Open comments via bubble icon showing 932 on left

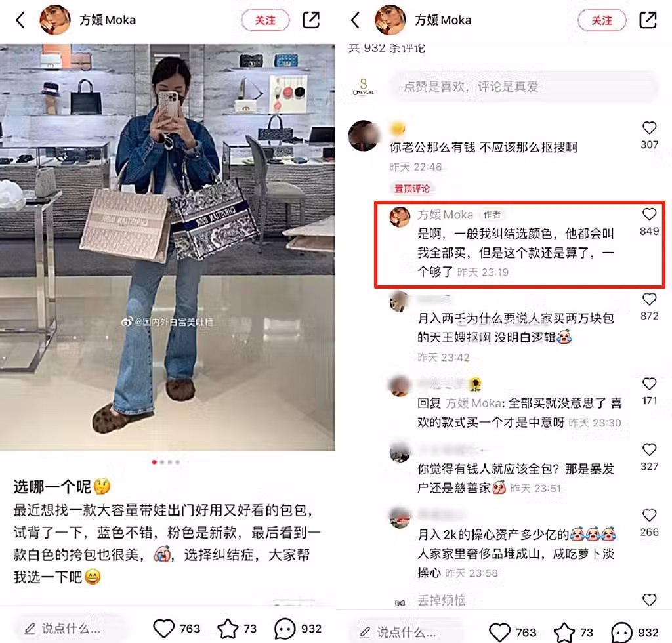point(285,629)
